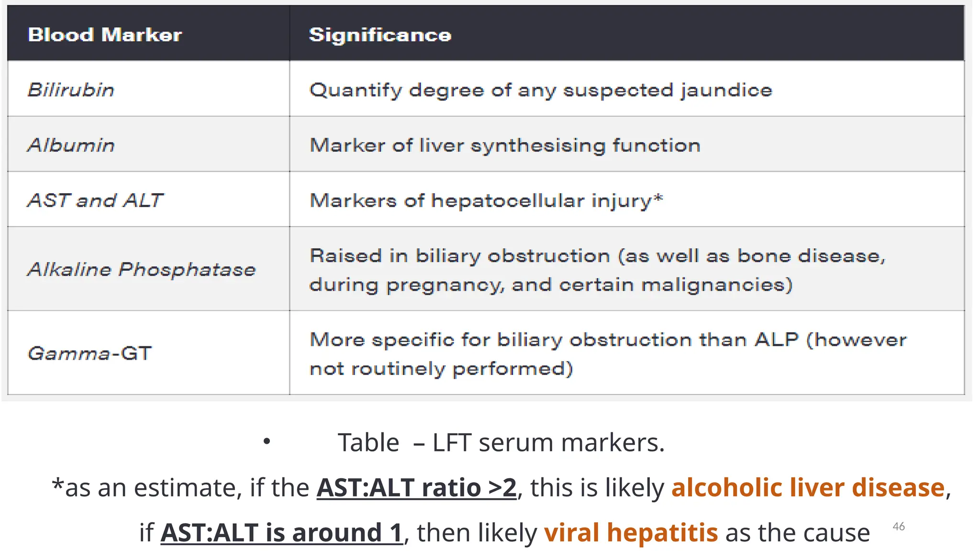Viewport: 980px width, 551px height.
Task: Click the slide number 46
Action: point(899,527)
